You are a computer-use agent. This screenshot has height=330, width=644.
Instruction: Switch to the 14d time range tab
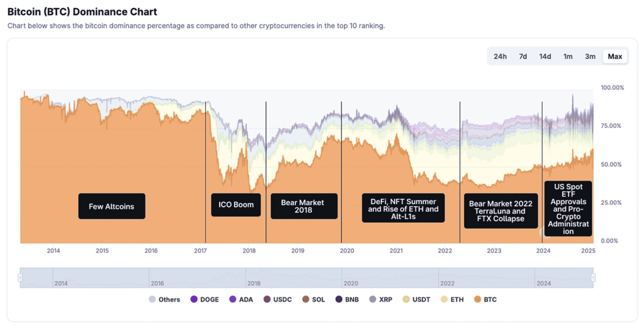pos(545,56)
